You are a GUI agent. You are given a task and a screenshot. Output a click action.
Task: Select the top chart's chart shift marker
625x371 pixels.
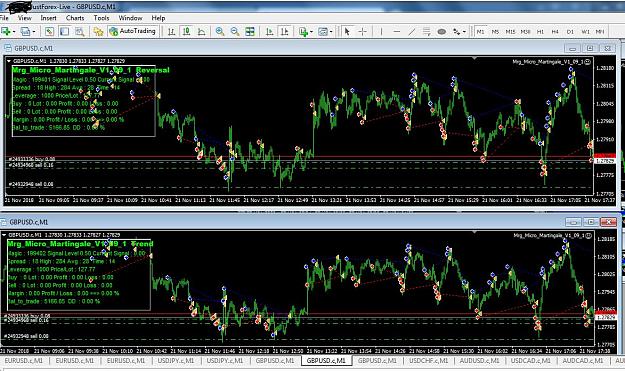coord(474,59)
